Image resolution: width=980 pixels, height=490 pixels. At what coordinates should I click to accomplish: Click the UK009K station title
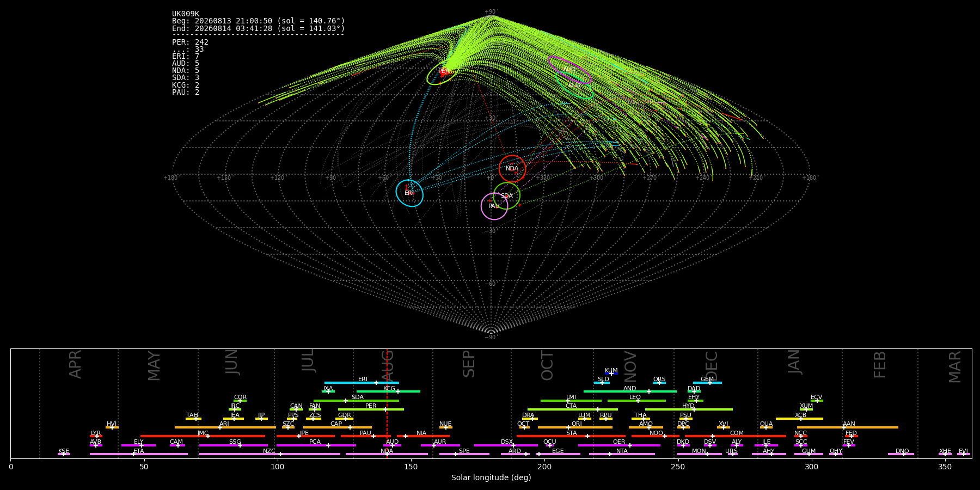click(x=186, y=14)
